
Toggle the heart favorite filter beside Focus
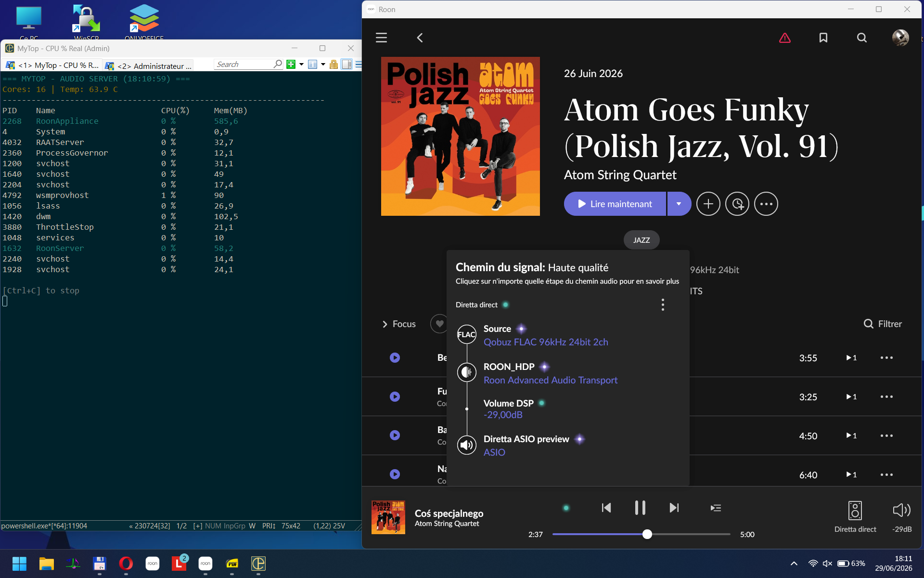click(x=439, y=324)
